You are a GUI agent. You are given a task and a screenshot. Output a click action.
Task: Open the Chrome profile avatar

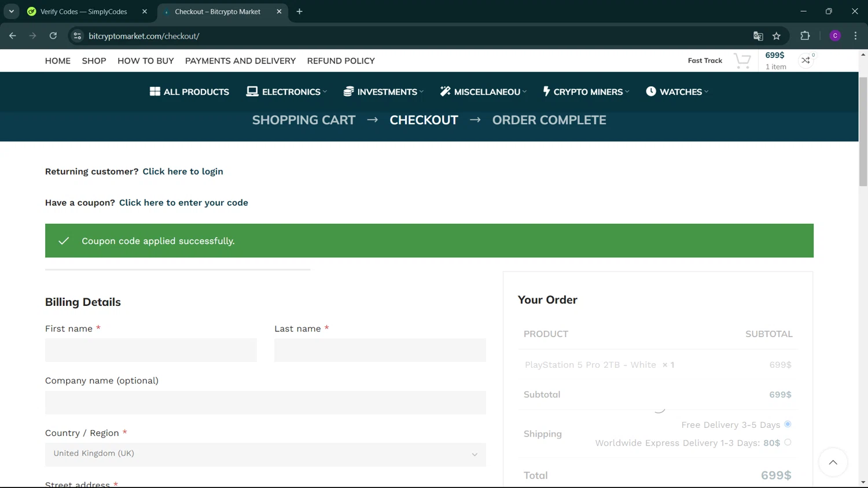point(835,36)
